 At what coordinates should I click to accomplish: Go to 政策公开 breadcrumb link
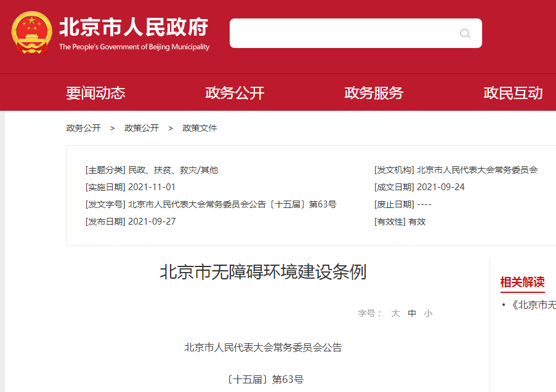pos(142,128)
